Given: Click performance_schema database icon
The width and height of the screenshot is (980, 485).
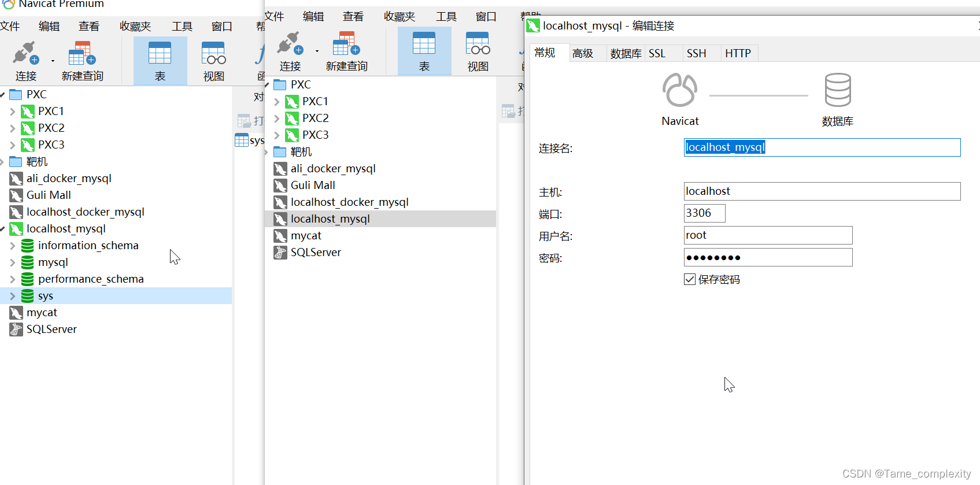Looking at the screenshot, I should [27, 279].
